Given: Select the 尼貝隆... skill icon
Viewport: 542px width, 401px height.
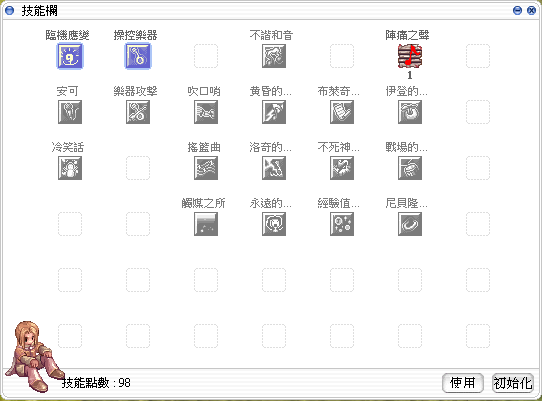Looking at the screenshot, I should (x=410, y=224).
